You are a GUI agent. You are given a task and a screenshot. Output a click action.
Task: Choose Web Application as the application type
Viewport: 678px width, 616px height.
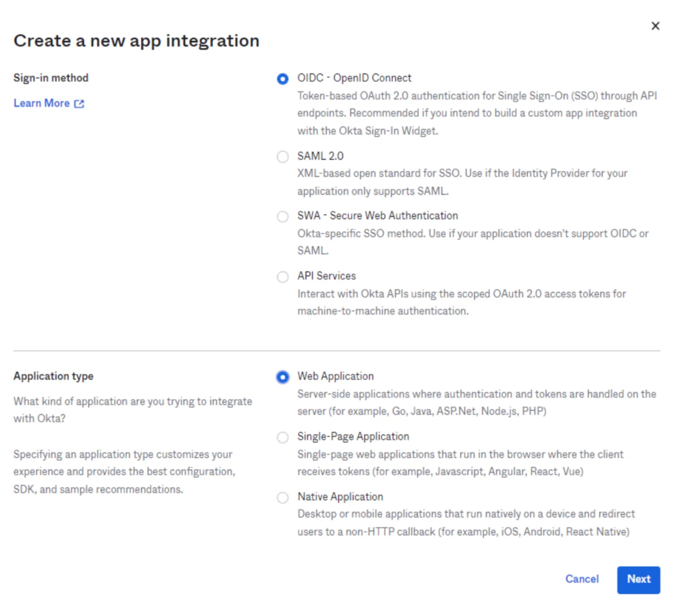(x=282, y=377)
